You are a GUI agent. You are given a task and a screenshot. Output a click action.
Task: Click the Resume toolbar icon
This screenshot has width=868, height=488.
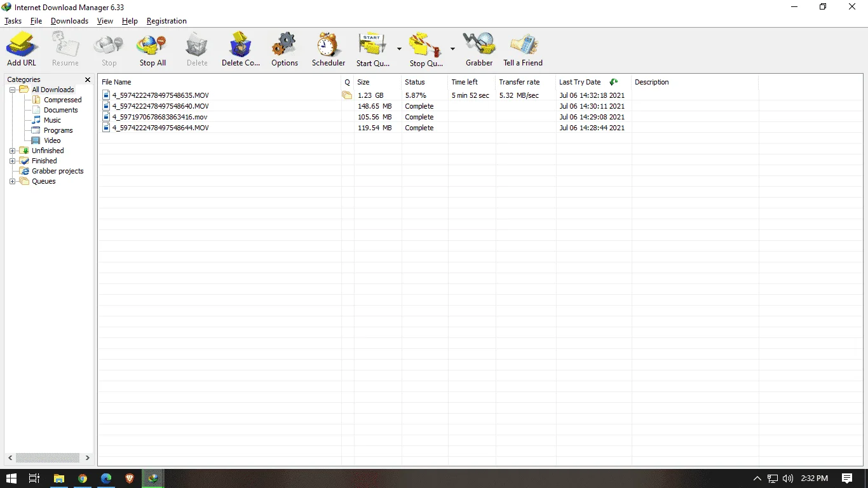[65, 44]
